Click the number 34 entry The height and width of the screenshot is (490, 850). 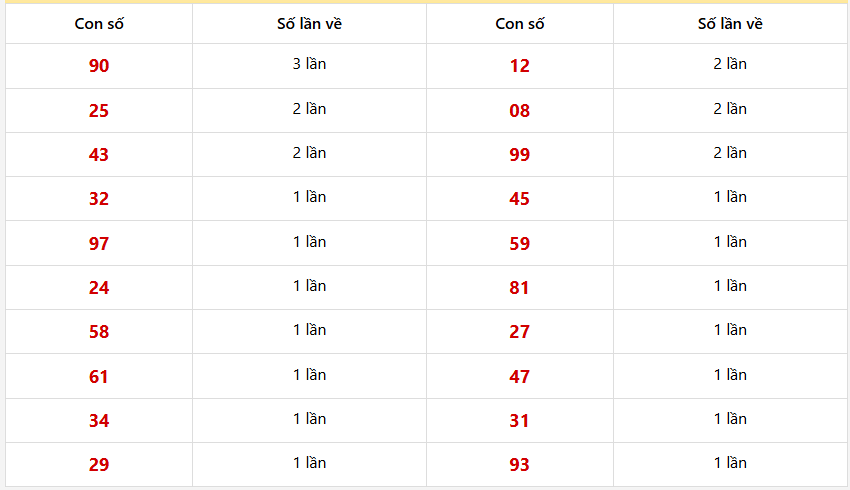[x=99, y=420]
